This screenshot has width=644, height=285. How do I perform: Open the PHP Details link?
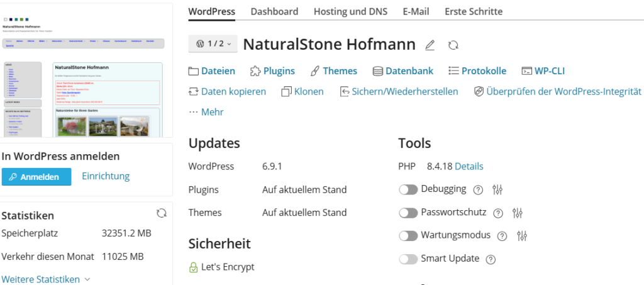coord(469,167)
